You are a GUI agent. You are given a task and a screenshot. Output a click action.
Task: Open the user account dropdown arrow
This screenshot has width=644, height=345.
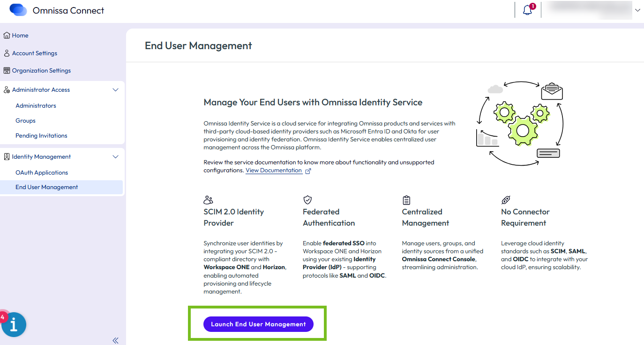637,10
